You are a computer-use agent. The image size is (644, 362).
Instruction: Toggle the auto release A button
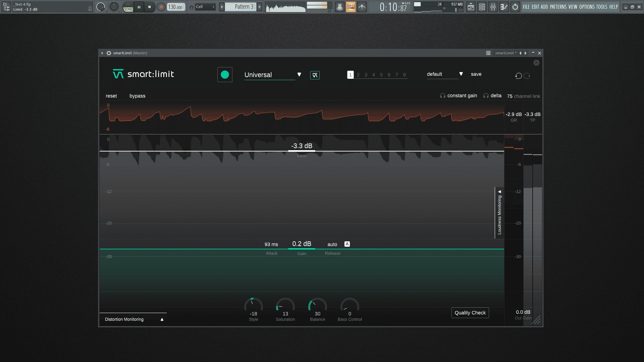tap(347, 244)
